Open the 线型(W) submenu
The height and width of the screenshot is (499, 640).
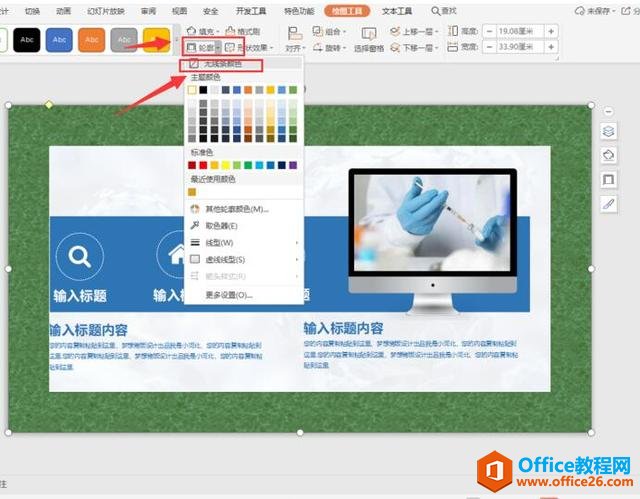pyautogui.click(x=244, y=243)
